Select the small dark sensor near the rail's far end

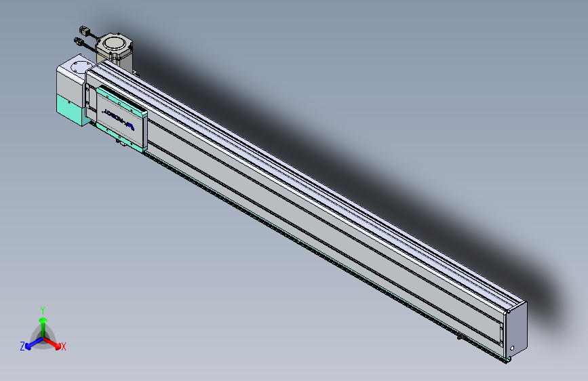point(461,337)
